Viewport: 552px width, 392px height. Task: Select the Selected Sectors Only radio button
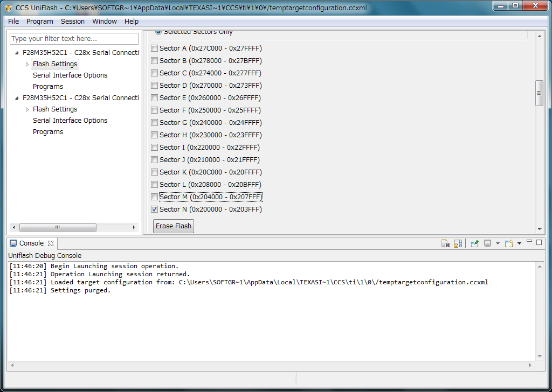pos(158,32)
